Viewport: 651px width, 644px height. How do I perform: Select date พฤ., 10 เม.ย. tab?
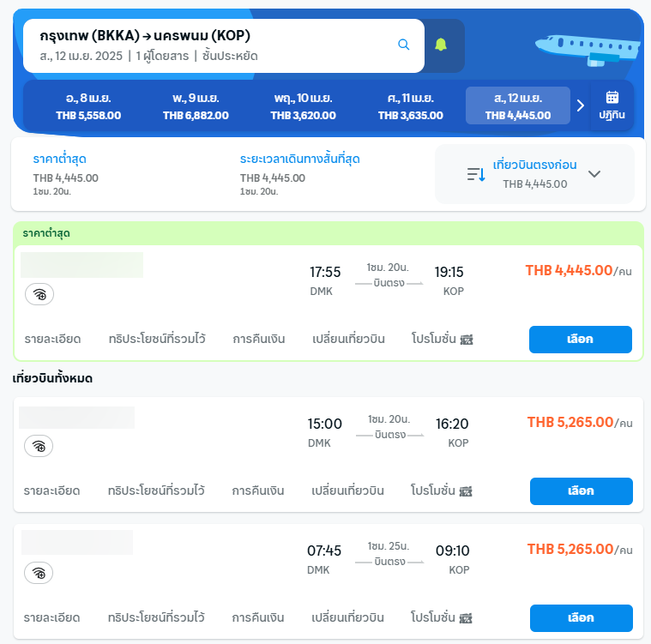(303, 106)
